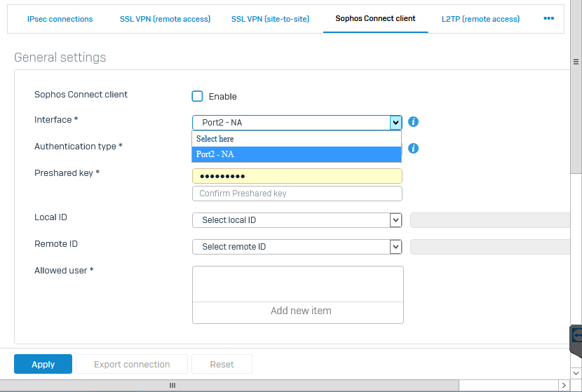Click the Apply button
582x392 pixels.
[43, 364]
